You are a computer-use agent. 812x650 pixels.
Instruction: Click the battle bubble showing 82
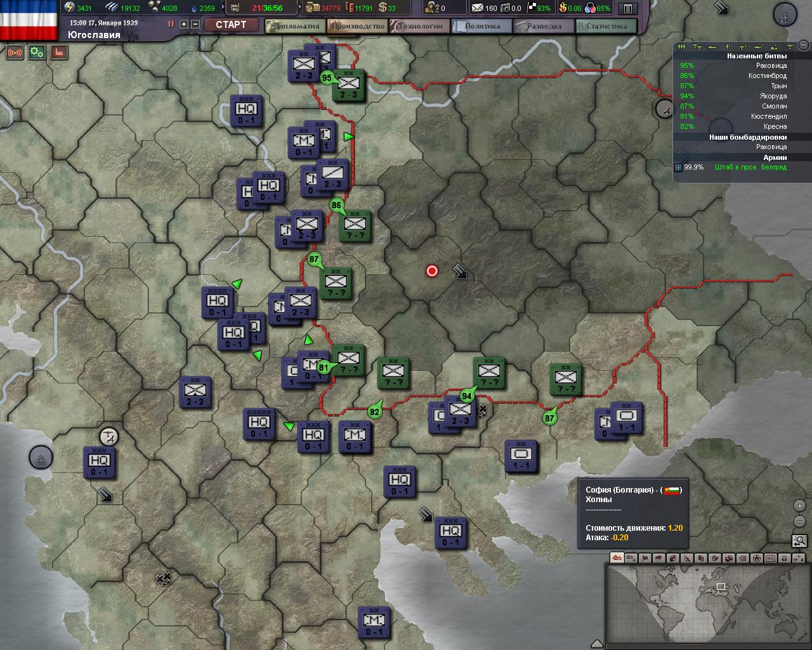(x=374, y=411)
